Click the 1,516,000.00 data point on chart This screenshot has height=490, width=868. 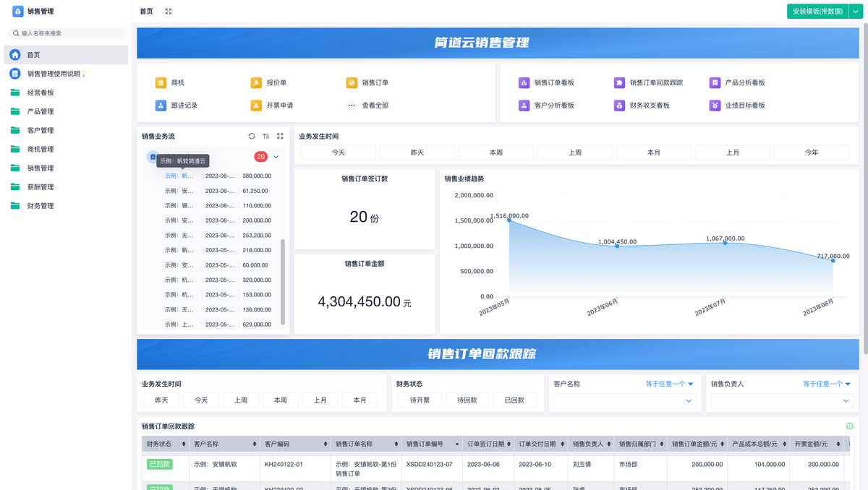coord(509,220)
